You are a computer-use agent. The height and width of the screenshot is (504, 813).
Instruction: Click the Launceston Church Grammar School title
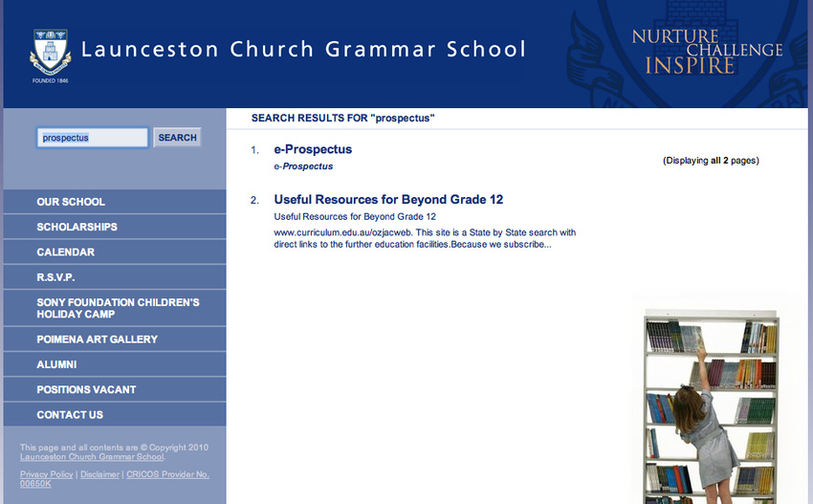[304, 50]
